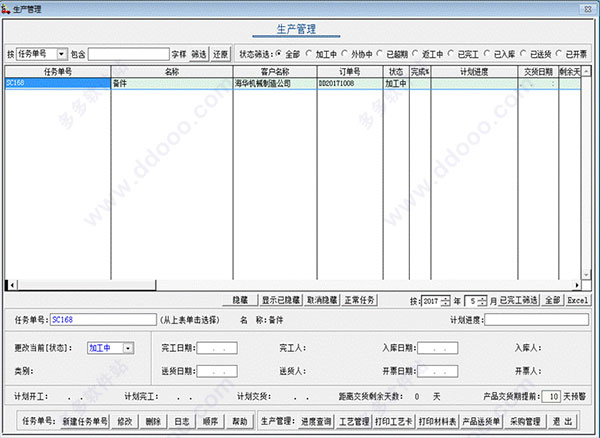Click the 取消隐藏 button
Image resolution: width=600 pixels, height=438 pixels.
(322, 300)
